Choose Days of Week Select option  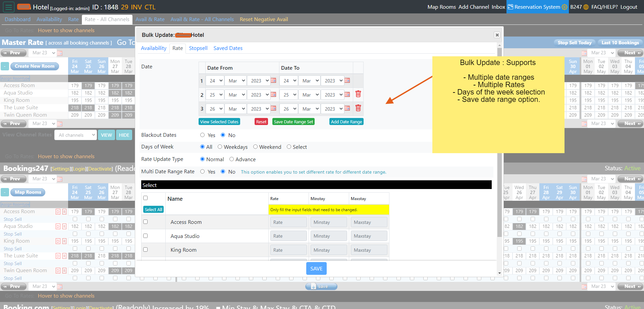(289, 147)
